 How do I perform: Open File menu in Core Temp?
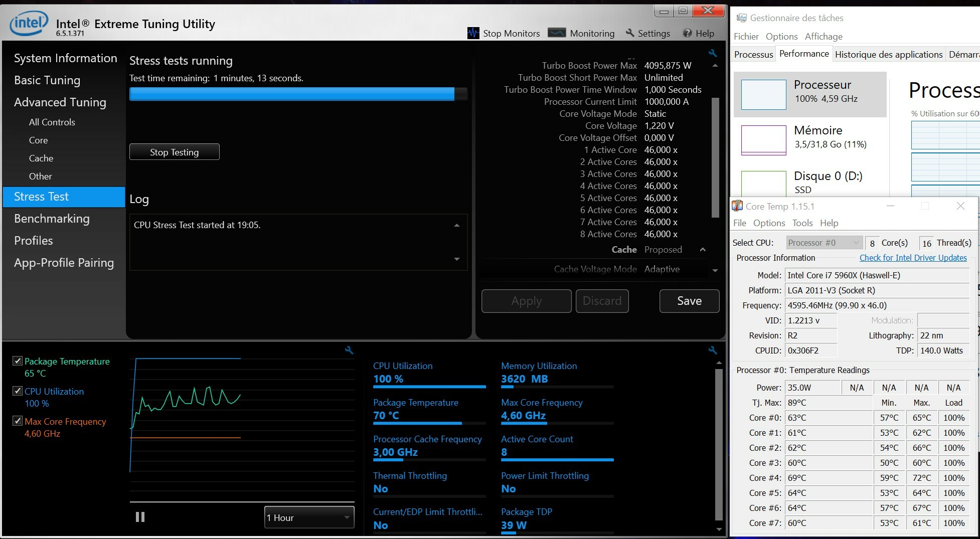740,223
